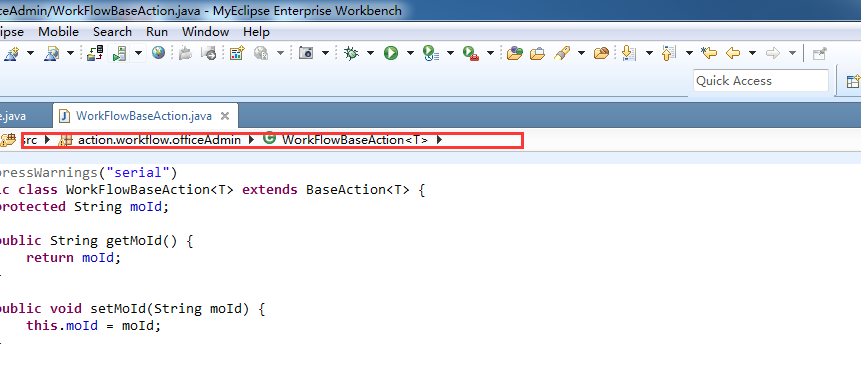Image resolution: width=861 pixels, height=367 pixels.
Task: Expand arrow after src breadcrumb
Action: (47, 140)
